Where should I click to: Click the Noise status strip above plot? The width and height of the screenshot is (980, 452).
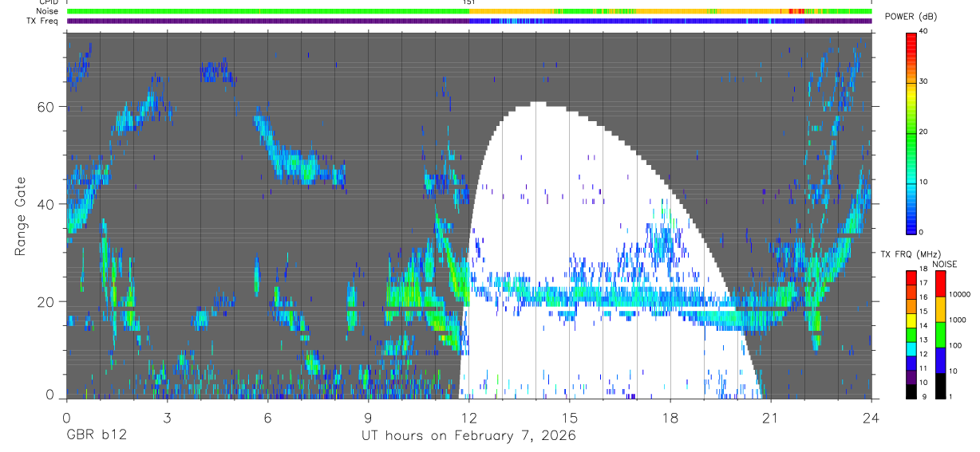(469, 11)
